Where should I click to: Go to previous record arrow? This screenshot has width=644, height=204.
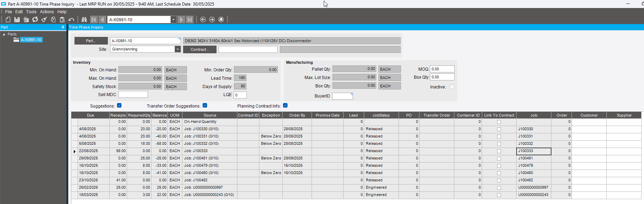102,19
